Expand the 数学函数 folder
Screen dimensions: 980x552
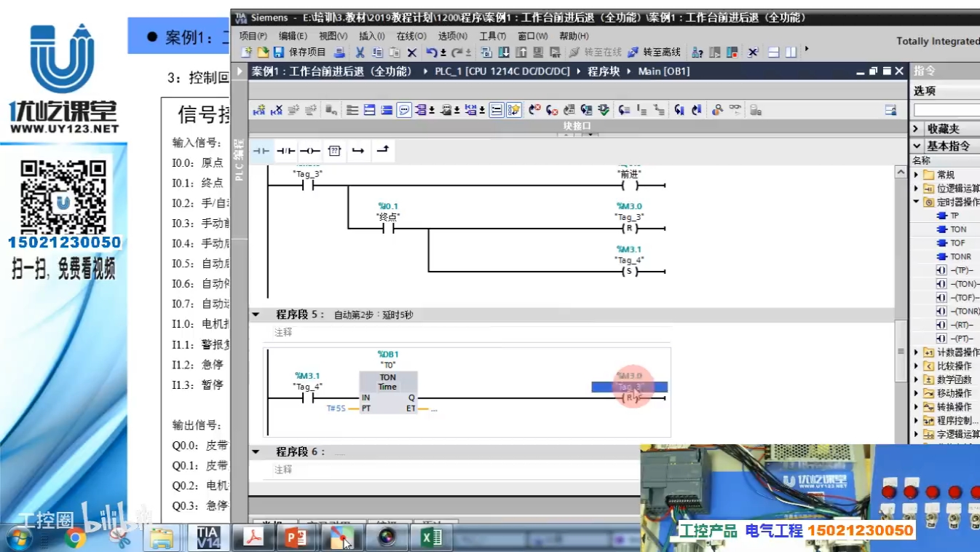coord(917,379)
